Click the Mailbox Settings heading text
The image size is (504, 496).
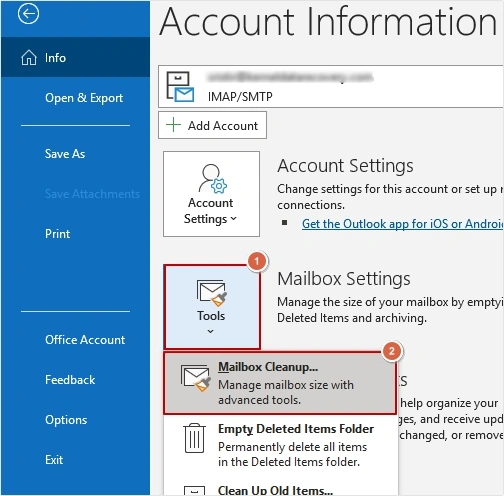pyautogui.click(x=344, y=279)
